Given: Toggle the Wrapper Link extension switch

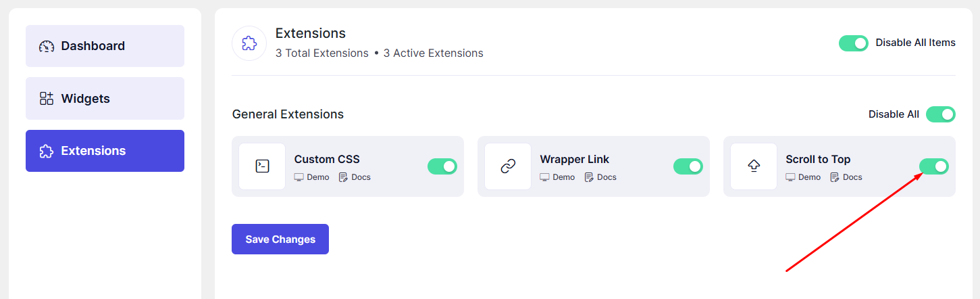Looking at the screenshot, I should click(x=688, y=166).
